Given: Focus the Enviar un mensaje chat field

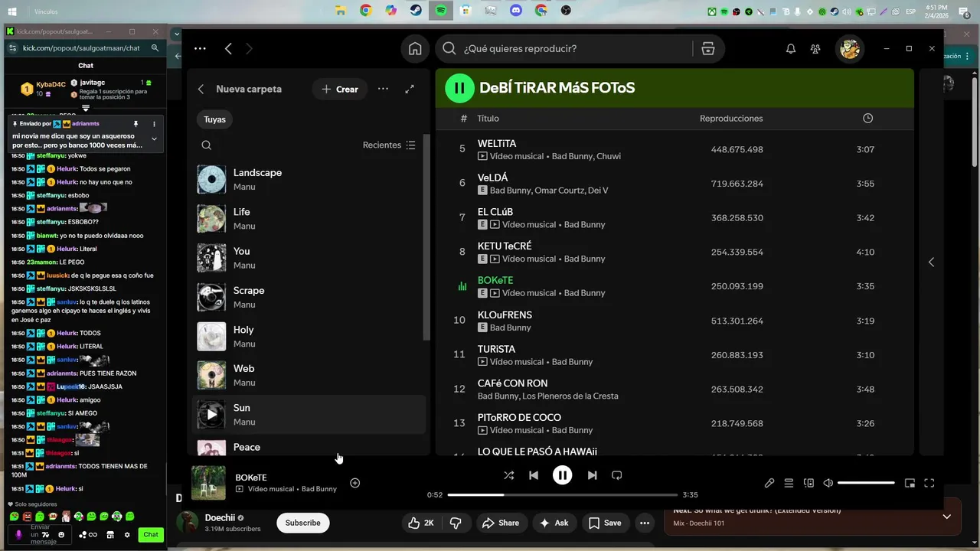Looking at the screenshot, I should (x=41, y=534).
